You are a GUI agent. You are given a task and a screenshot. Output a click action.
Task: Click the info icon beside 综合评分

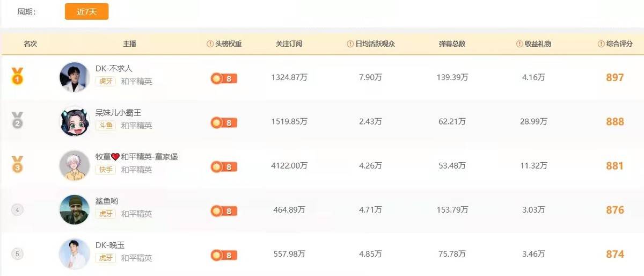[x=601, y=44]
